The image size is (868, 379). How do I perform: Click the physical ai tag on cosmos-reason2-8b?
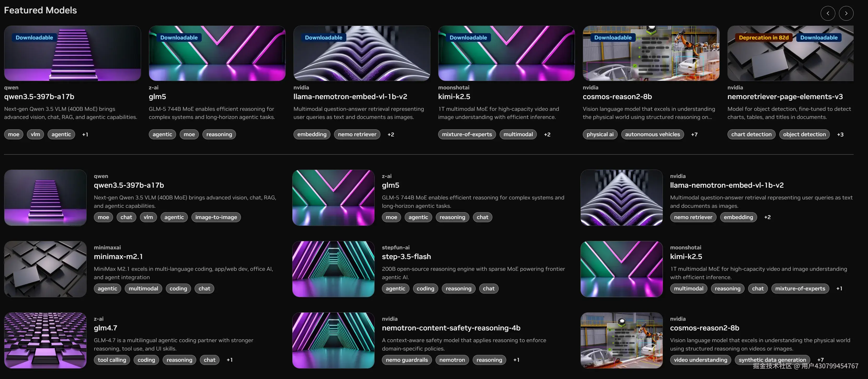point(600,134)
